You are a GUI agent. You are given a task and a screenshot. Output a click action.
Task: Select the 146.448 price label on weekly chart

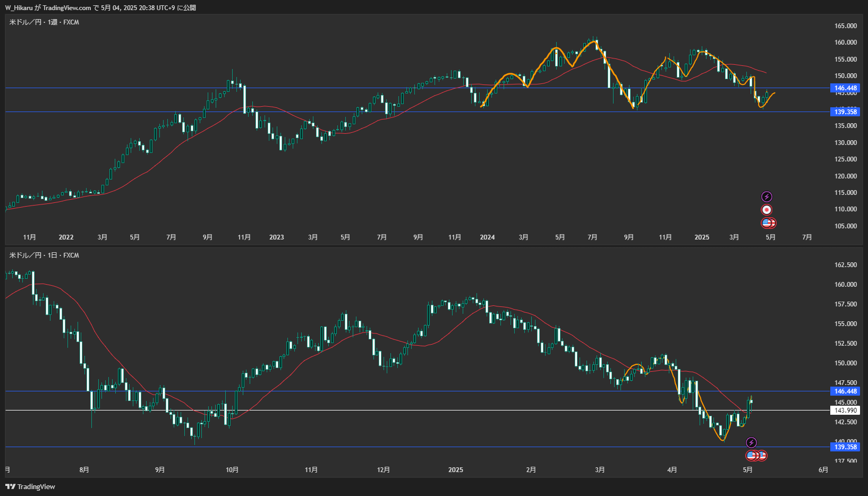click(x=845, y=88)
